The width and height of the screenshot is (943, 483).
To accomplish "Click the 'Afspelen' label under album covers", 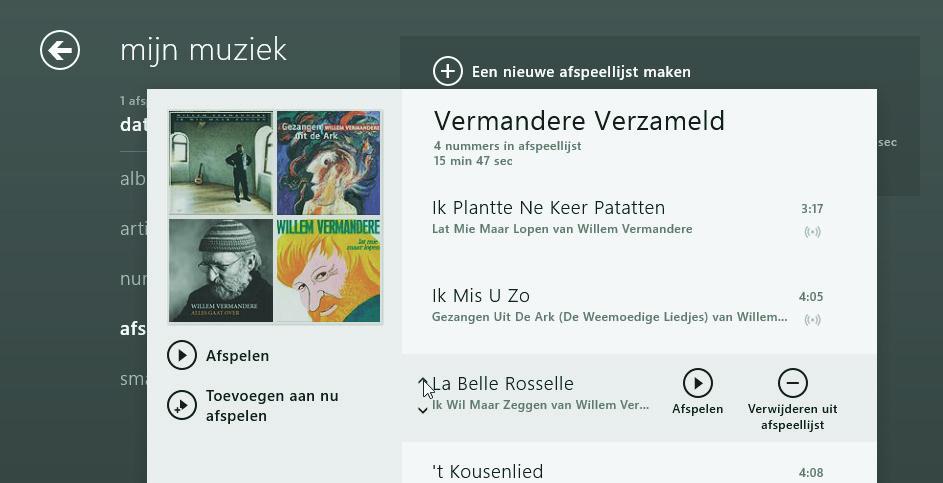I will [x=238, y=356].
